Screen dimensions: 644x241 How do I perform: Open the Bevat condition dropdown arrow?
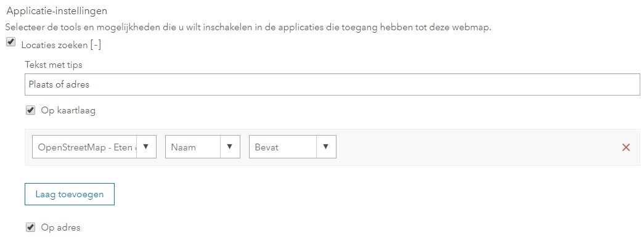tap(326, 147)
